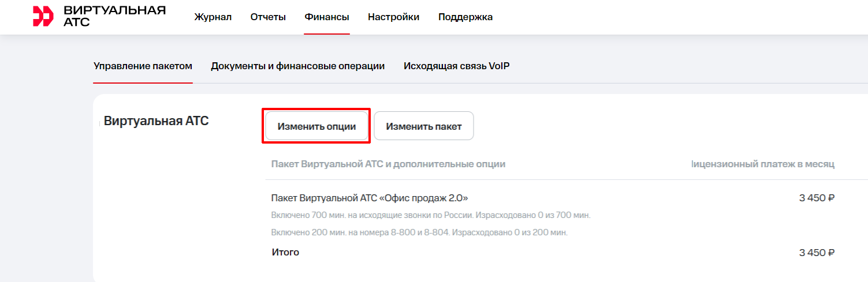Click the Лицензионный платеж в месяц header
The width and height of the screenshot is (868, 282).
[763, 164]
